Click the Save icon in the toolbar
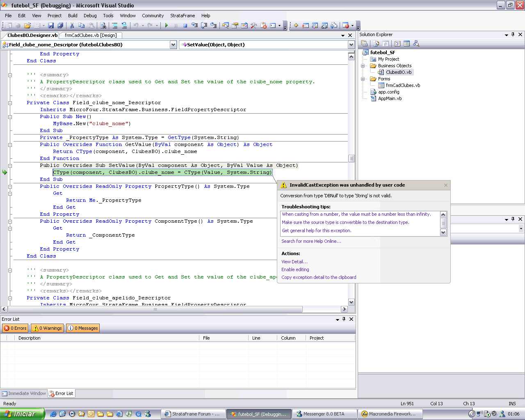This screenshot has width=525, height=420. pyautogui.click(x=51, y=25)
